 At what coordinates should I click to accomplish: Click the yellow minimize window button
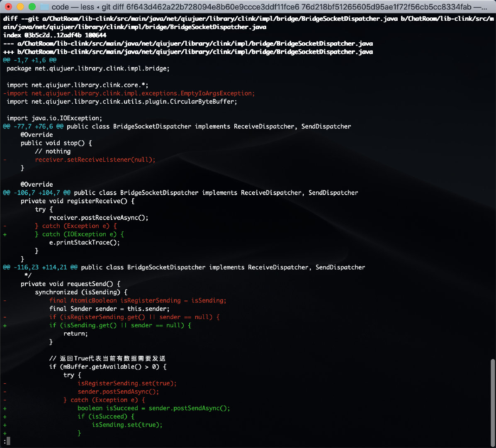(20, 7)
